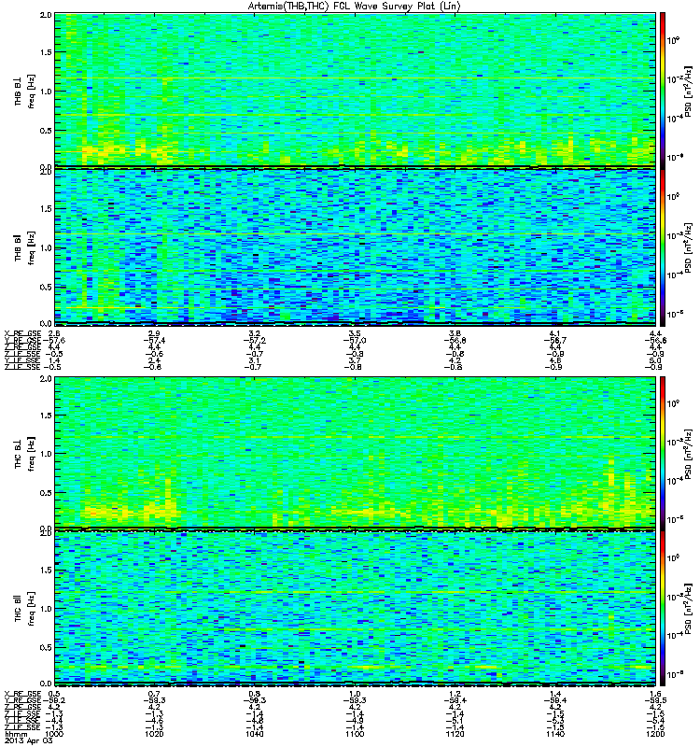Click the 'THC B⊥ freq [Hz]' y-axis label
The height and width of the screenshot is (747, 700).
click(25, 454)
